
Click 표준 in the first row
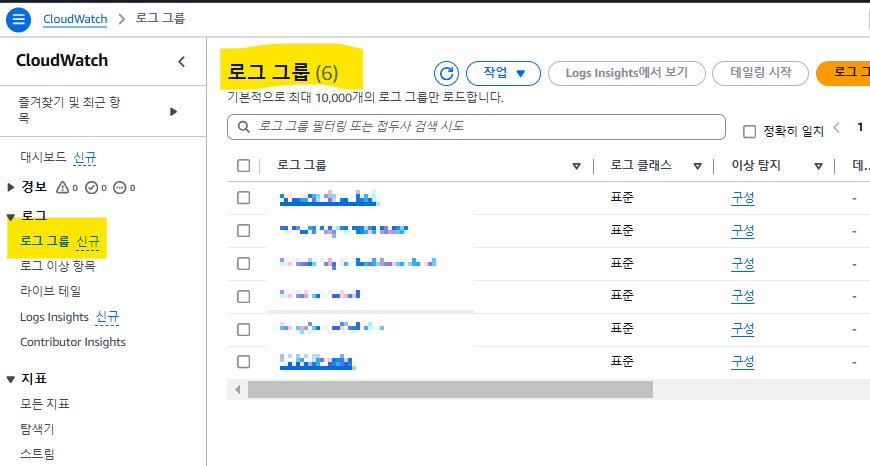pyautogui.click(x=622, y=197)
